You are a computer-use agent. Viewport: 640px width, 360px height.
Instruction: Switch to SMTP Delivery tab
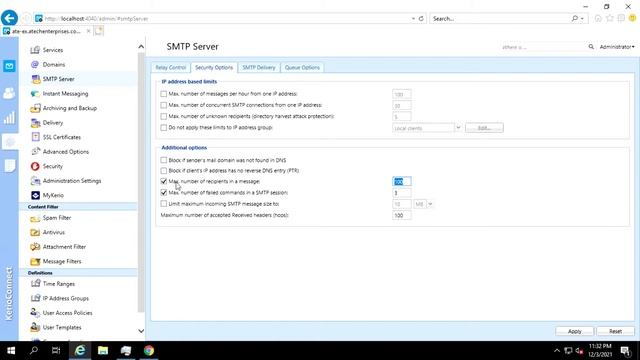point(259,67)
